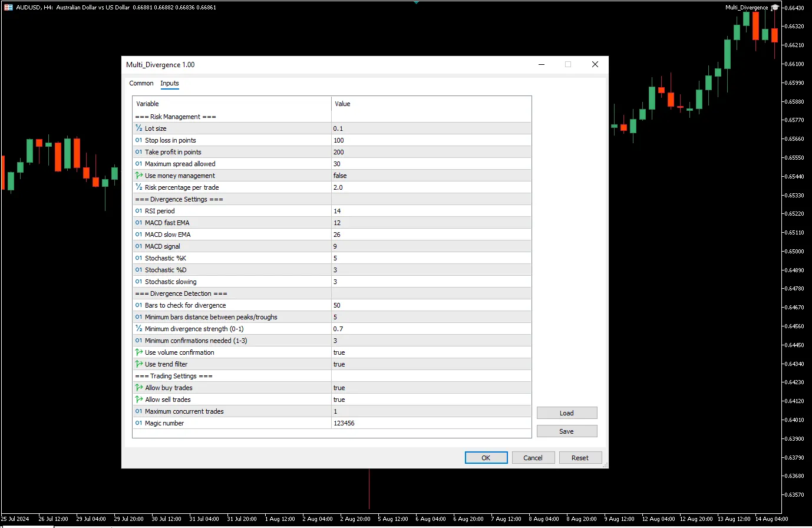The height and width of the screenshot is (528, 812).
Task: Confirm settings with the OK button
Action: click(486, 458)
